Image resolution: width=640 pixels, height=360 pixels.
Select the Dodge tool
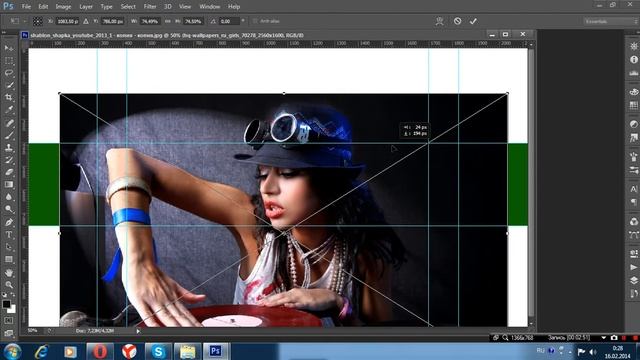9,209
